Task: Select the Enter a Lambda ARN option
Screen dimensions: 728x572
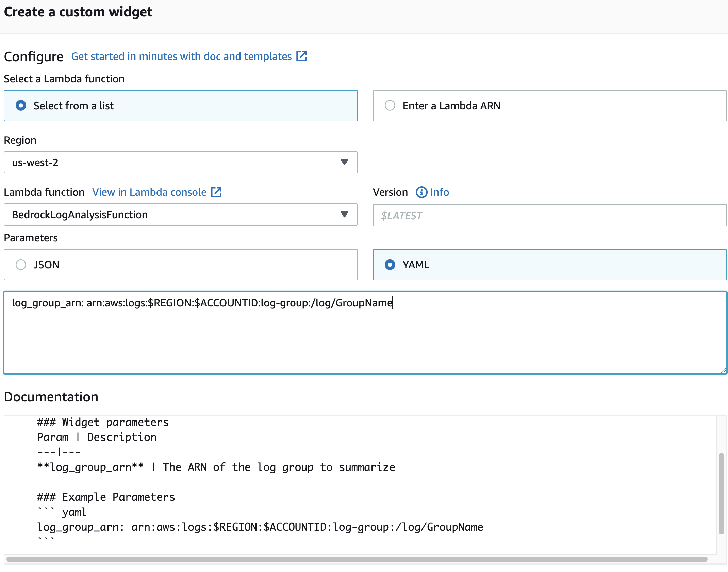Action: (390, 105)
